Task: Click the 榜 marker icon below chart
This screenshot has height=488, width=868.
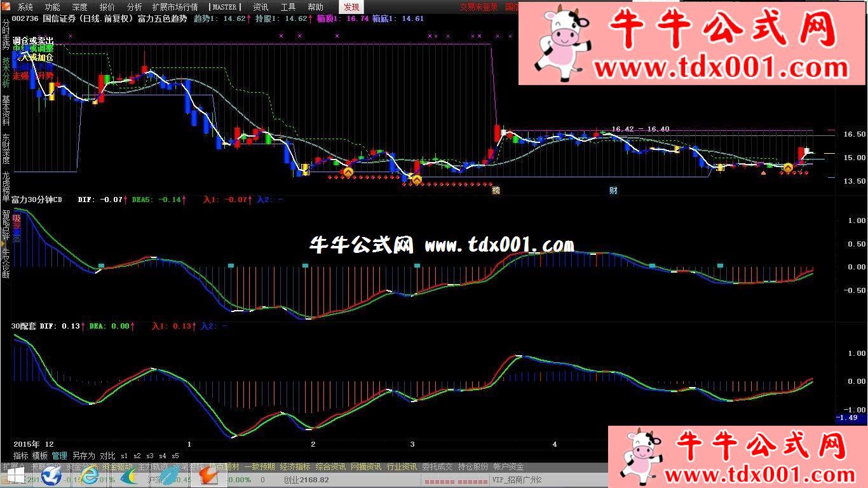Action: [496, 190]
